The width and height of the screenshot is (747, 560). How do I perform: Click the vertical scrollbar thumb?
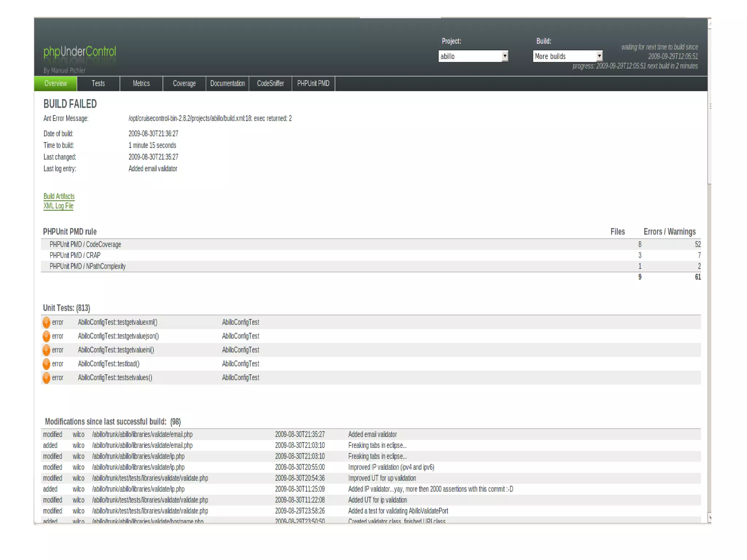[709, 106]
